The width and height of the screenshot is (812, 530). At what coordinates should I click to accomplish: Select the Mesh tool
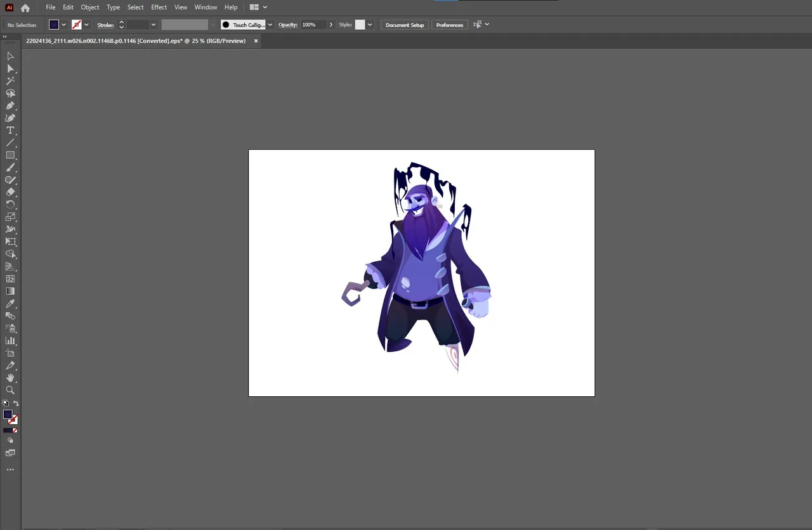[10, 278]
